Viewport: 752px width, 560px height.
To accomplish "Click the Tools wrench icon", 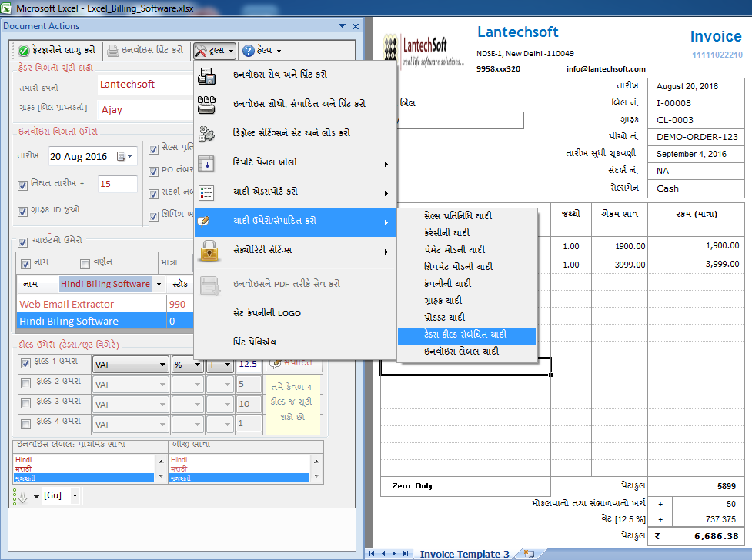I will (201, 50).
